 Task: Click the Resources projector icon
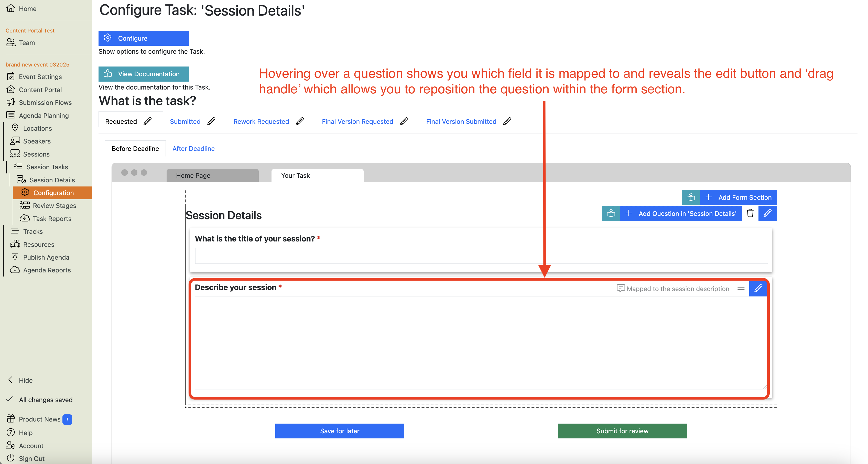click(15, 244)
